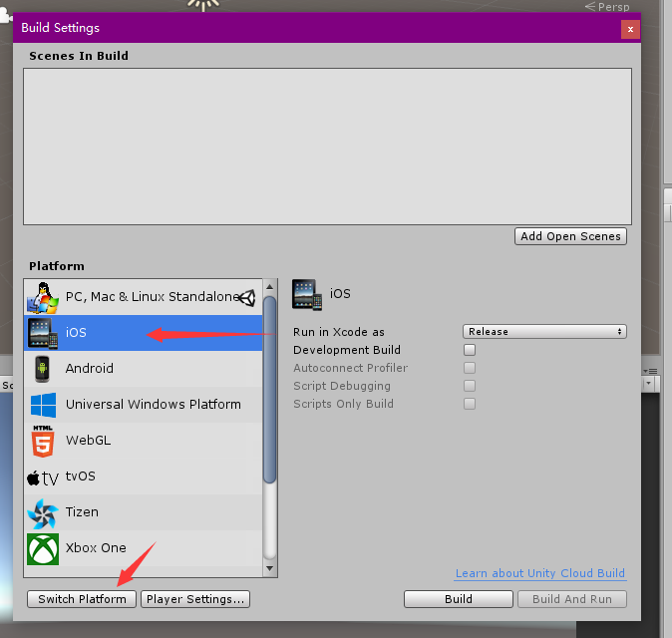Close the Build Settings window
The height and width of the screenshot is (638, 672).
630,29
